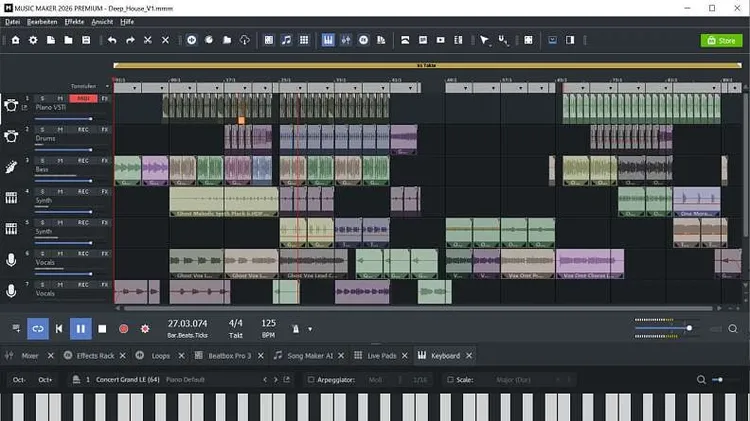Click the green Store button
Screen dimensions: 750x421
point(721,40)
